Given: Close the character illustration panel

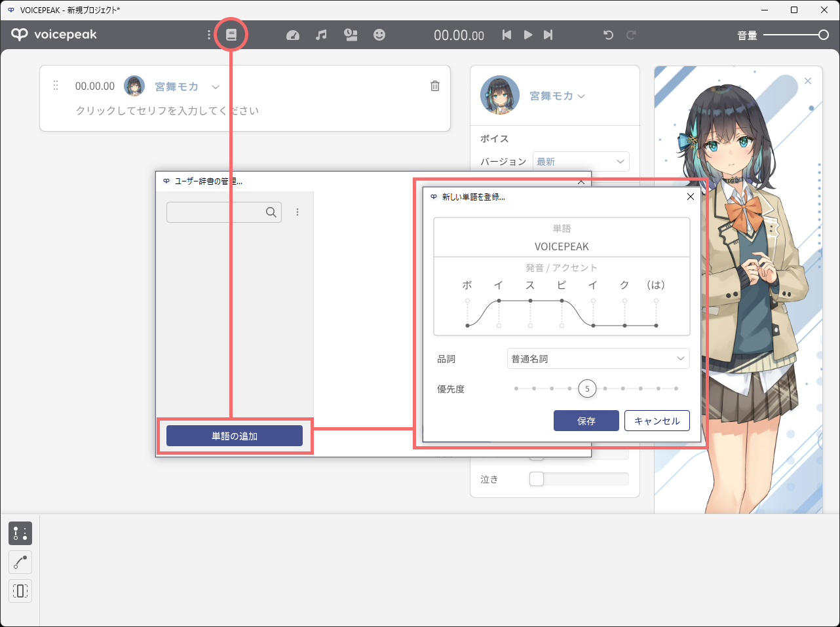Looking at the screenshot, I should 808,81.
